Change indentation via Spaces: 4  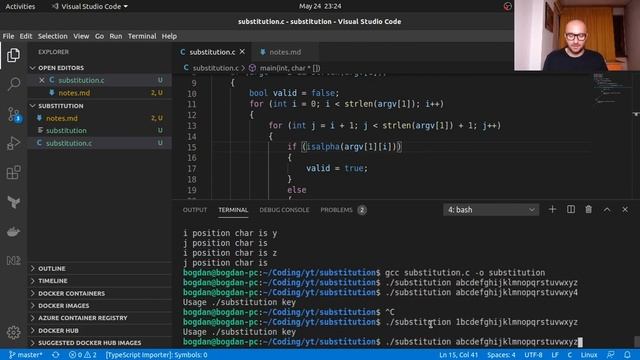501,355
